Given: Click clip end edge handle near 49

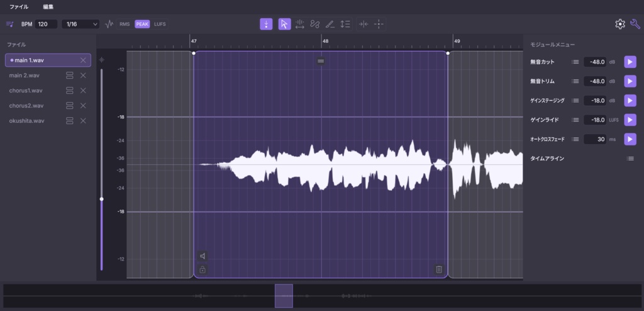Looking at the screenshot, I should pyautogui.click(x=448, y=53).
